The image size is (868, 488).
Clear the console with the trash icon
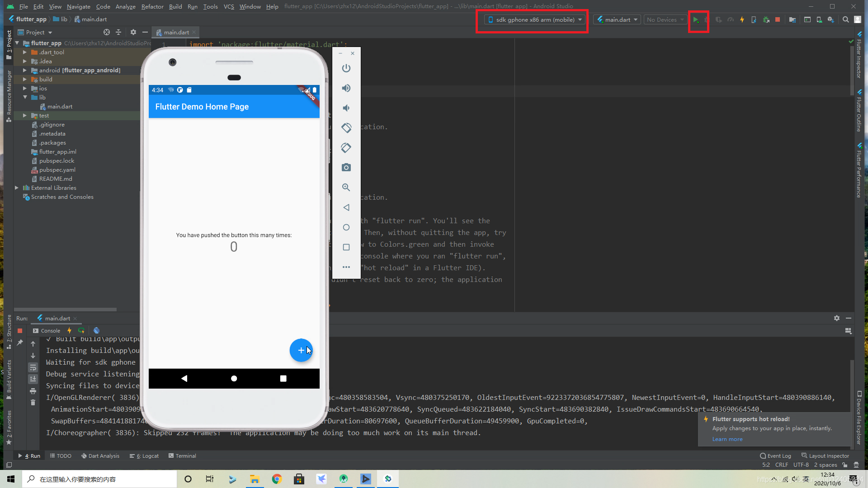coord(33,403)
